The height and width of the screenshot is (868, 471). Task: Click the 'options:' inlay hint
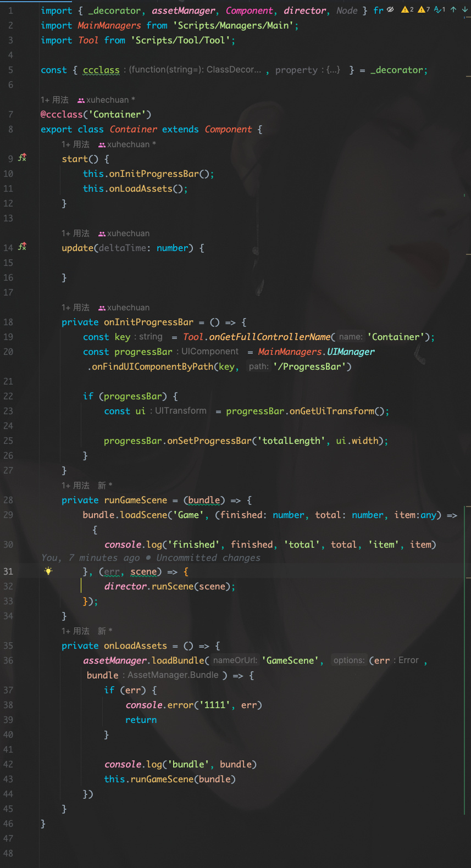tap(349, 660)
